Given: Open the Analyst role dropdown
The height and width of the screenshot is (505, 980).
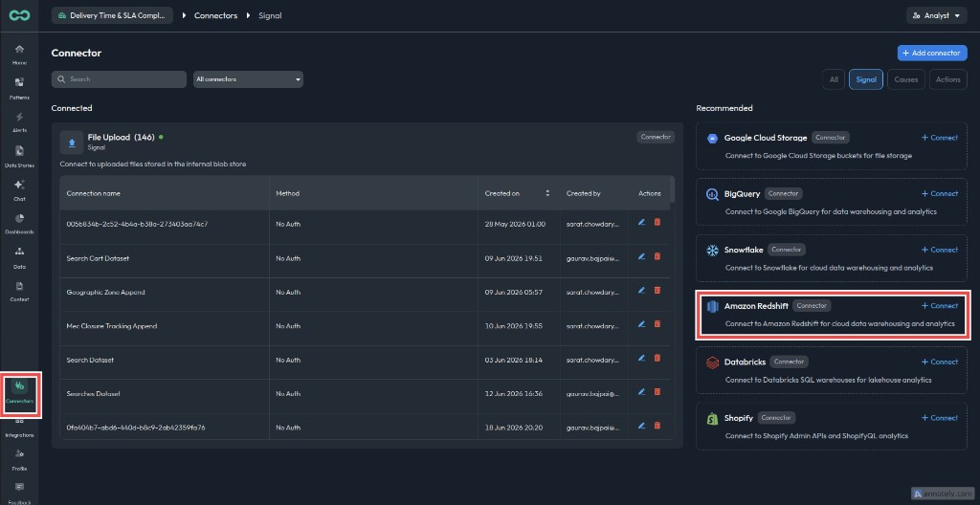Looking at the screenshot, I should tap(936, 15).
